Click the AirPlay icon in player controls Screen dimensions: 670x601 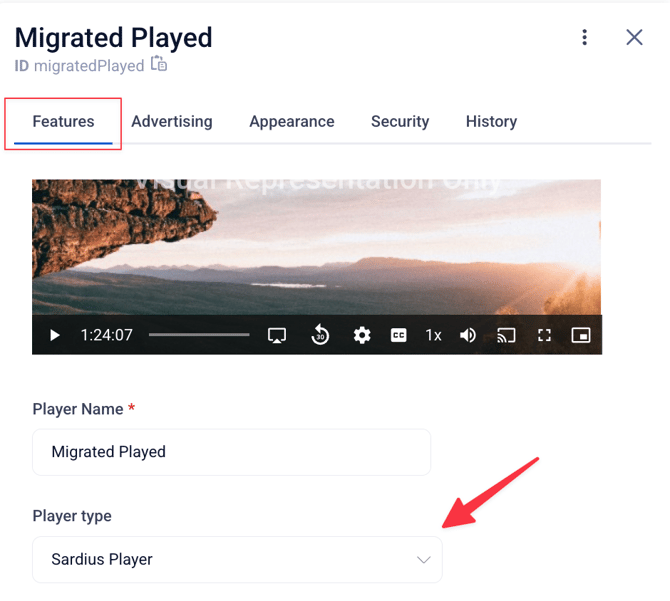(278, 336)
